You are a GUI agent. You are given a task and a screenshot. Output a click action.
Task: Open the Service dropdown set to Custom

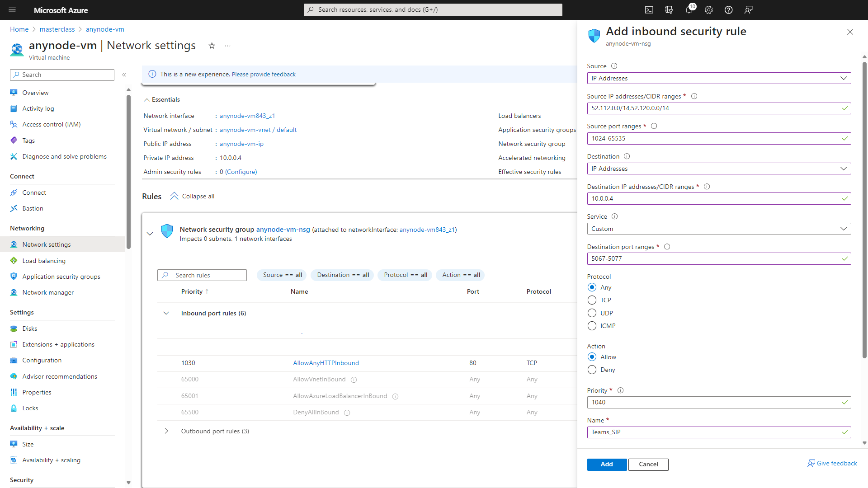(719, 229)
